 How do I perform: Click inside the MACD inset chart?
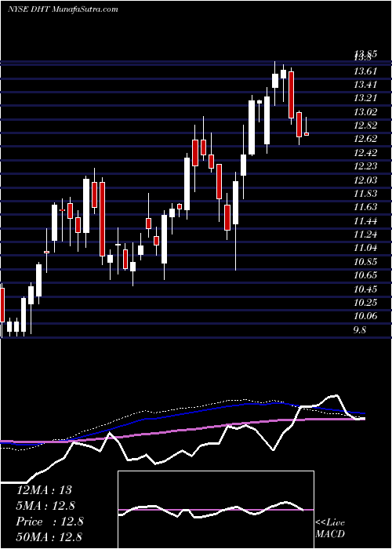coord(216,510)
